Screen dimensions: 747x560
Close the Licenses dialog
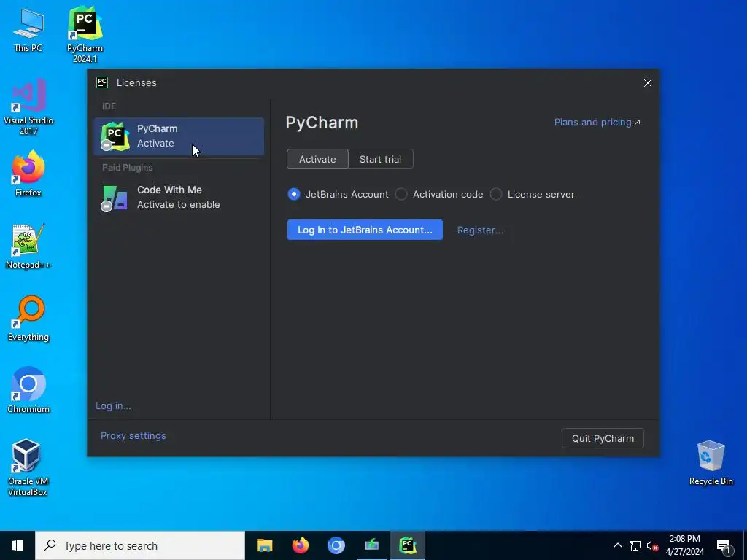pos(648,83)
